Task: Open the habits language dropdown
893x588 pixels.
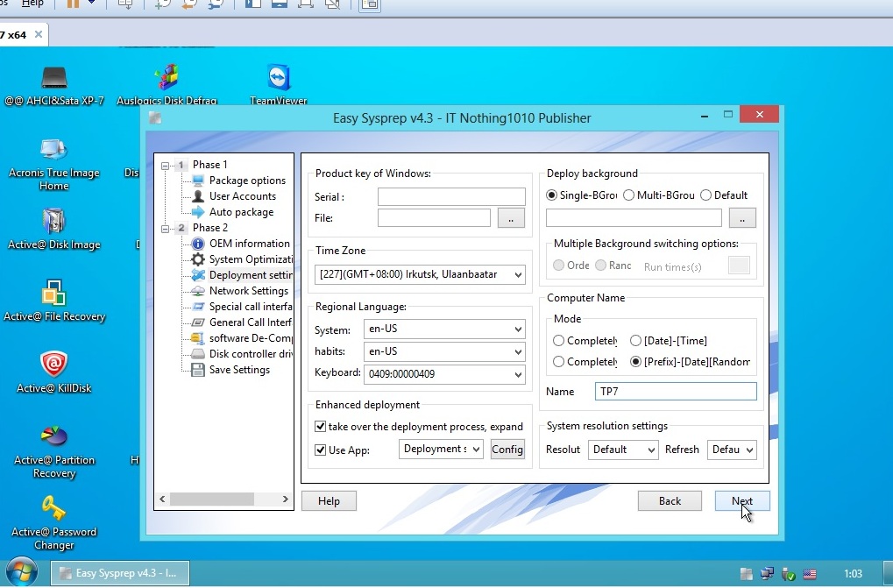Action: [x=444, y=351]
